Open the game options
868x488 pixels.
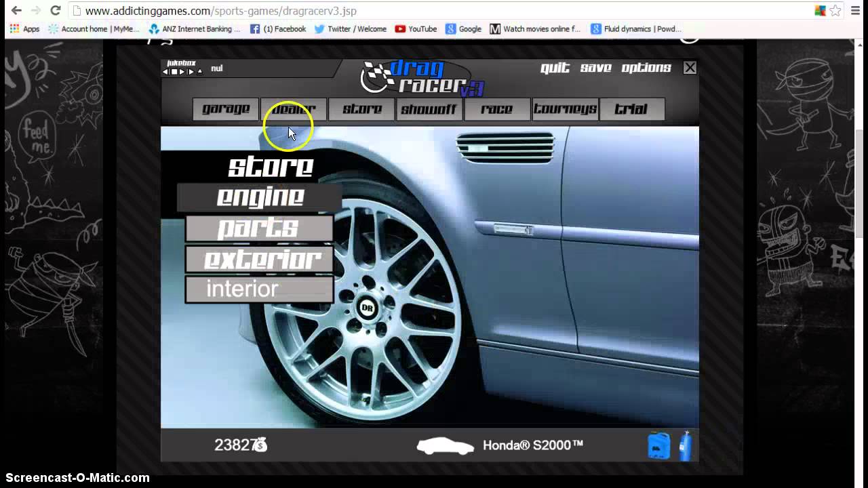tap(646, 68)
